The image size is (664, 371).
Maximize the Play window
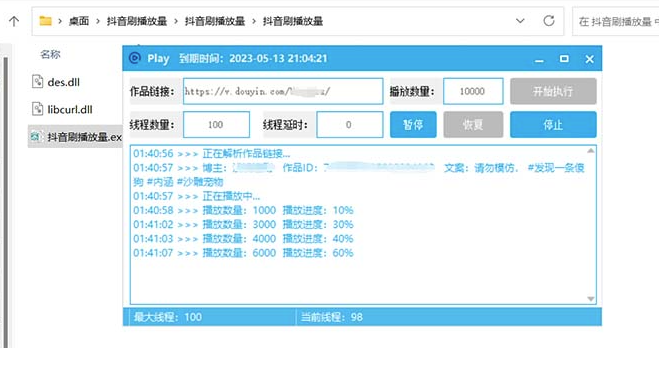pos(564,59)
